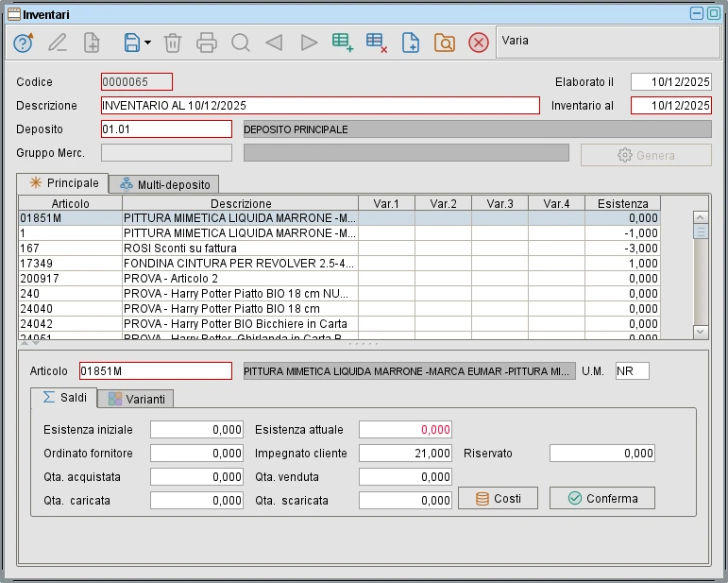The height and width of the screenshot is (583, 728).
Task: Click the Conferma button
Action: tap(602, 499)
